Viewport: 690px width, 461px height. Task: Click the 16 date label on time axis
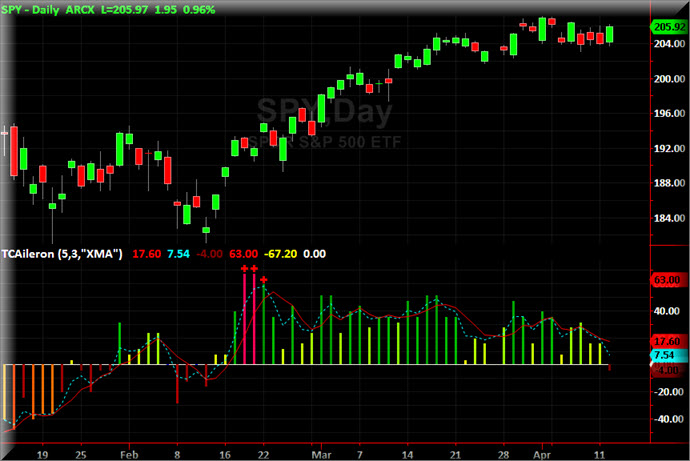(225, 454)
